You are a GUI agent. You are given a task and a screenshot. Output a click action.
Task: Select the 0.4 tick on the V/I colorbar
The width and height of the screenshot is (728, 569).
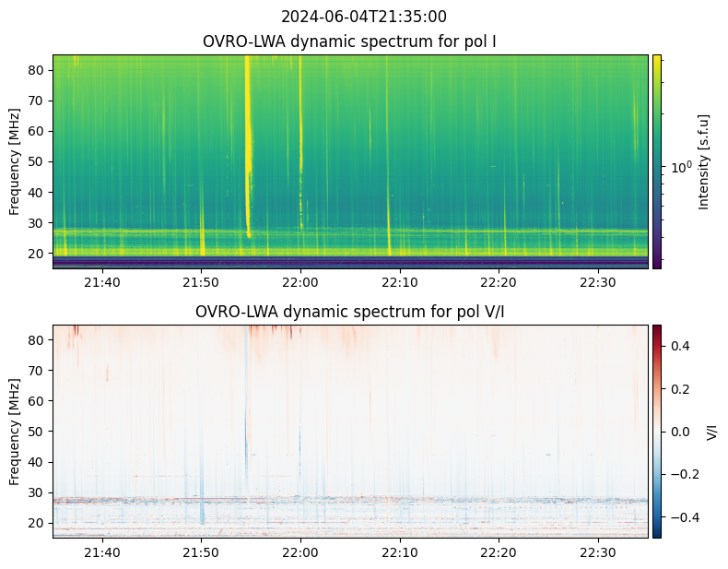click(679, 345)
